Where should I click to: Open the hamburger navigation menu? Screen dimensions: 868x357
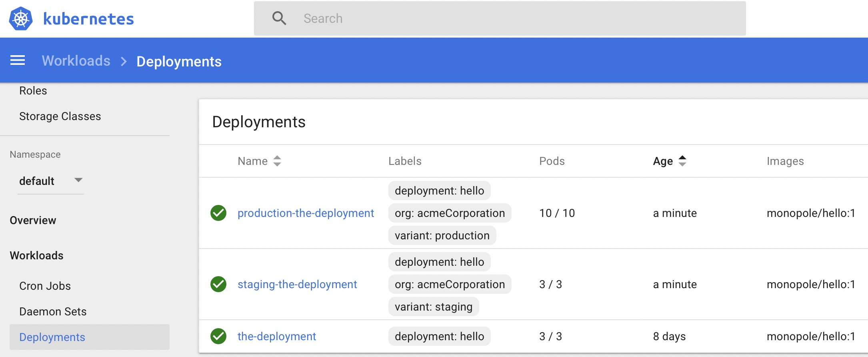[x=18, y=60]
